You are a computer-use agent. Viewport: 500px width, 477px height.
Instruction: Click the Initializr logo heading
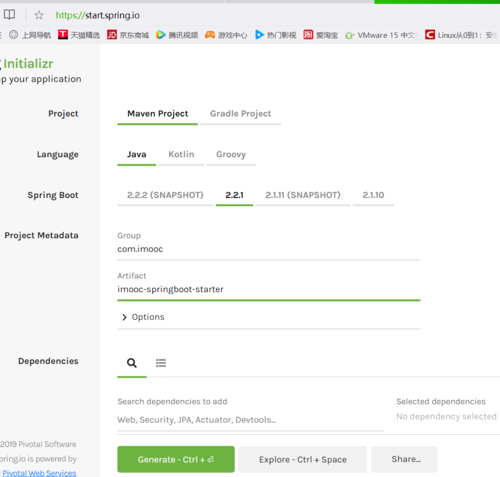tap(28, 64)
